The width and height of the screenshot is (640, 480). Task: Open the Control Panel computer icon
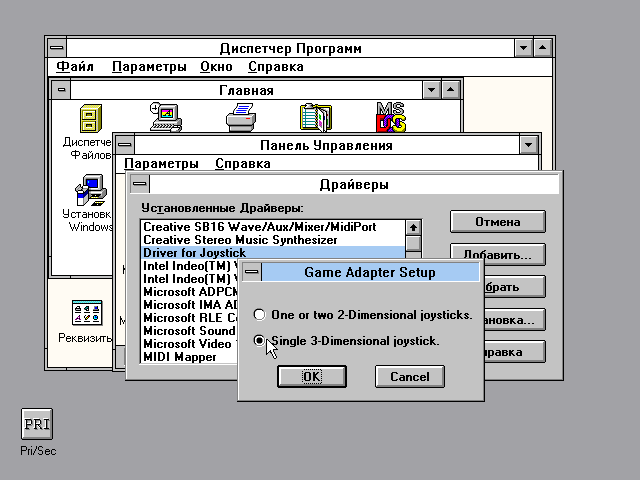(166, 117)
